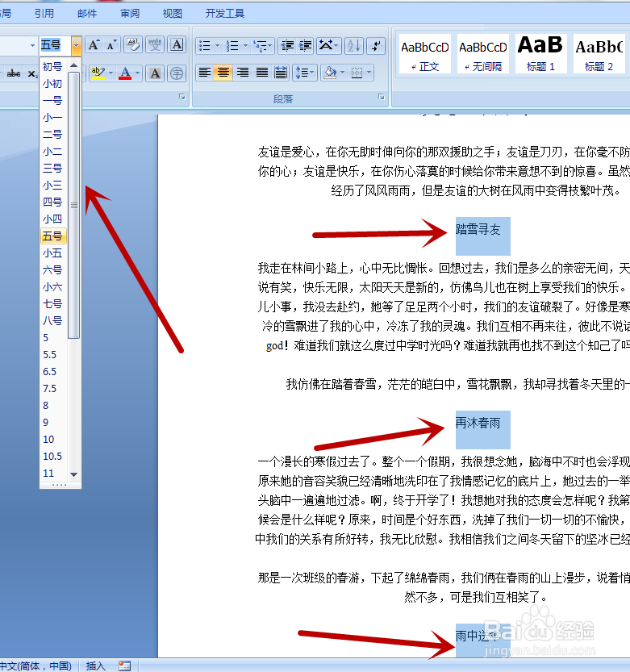Toggle strikethrough (abc) formatting
The image size is (630, 672).
pyautogui.click(x=14, y=73)
